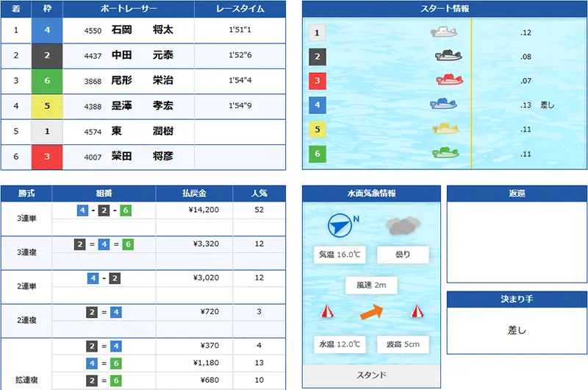
Task: Click the cloudy weather icon
Action: pos(403,226)
